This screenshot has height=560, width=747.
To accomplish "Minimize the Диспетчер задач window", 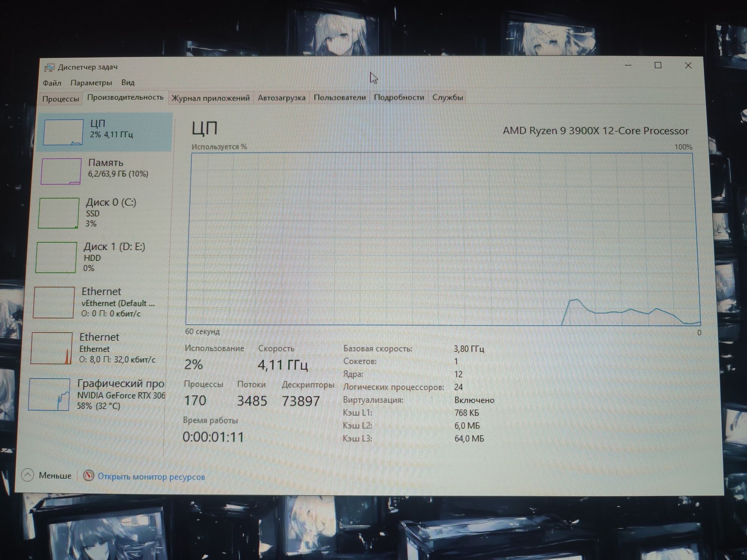I will [628, 65].
